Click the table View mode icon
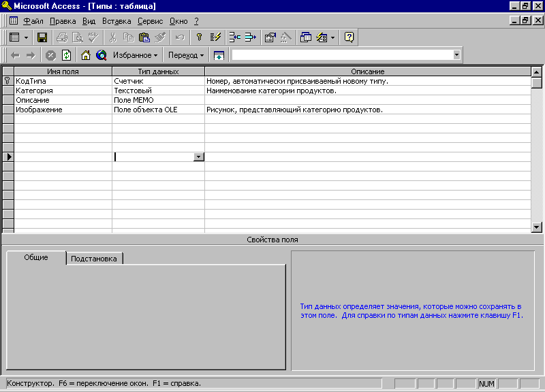 pos(14,37)
